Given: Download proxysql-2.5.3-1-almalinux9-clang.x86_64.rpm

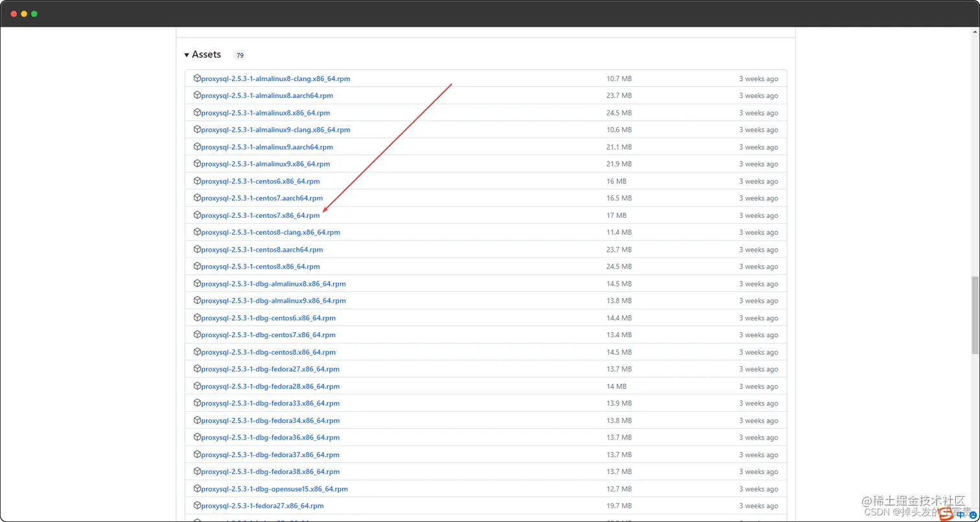Looking at the screenshot, I should 275,130.
